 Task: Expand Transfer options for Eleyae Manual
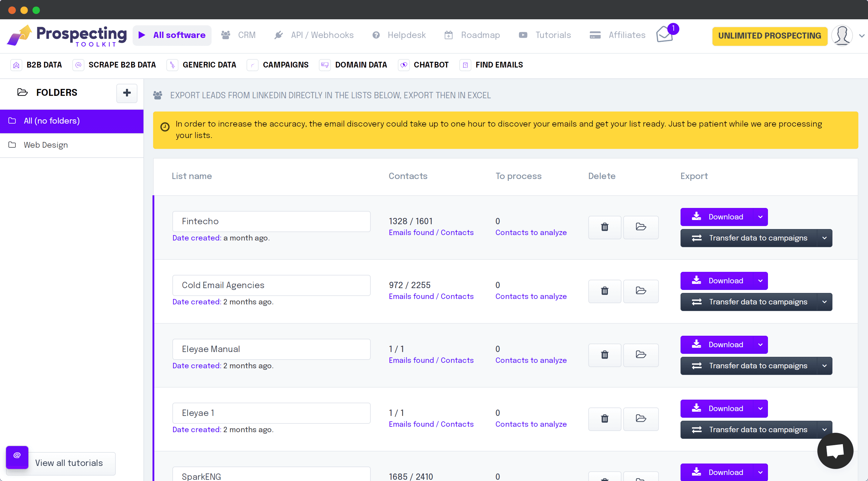coord(824,366)
